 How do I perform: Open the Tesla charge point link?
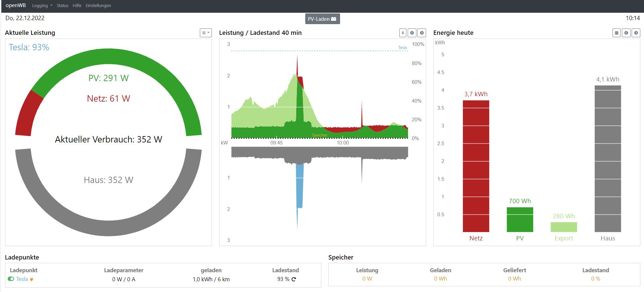[22, 279]
